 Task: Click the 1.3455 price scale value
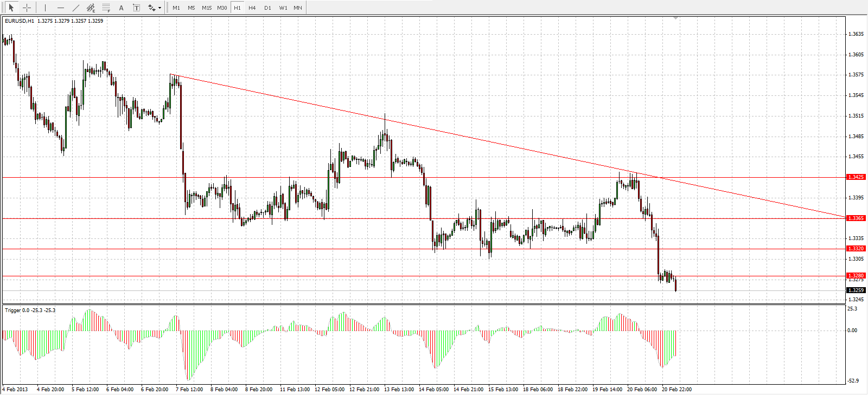click(x=856, y=157)
